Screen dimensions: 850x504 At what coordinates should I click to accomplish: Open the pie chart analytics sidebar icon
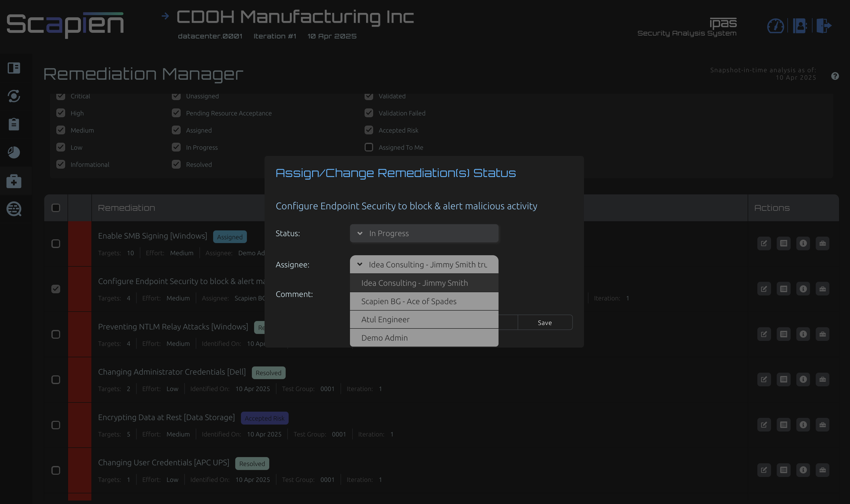point(14,152)
